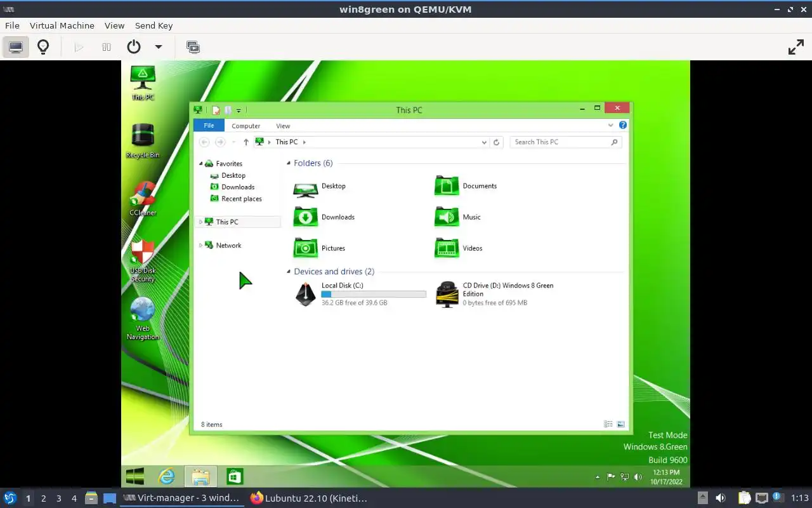812x508 pixels.
Task: Select Downloads under Favorites
Action: (x=238, y=187)
